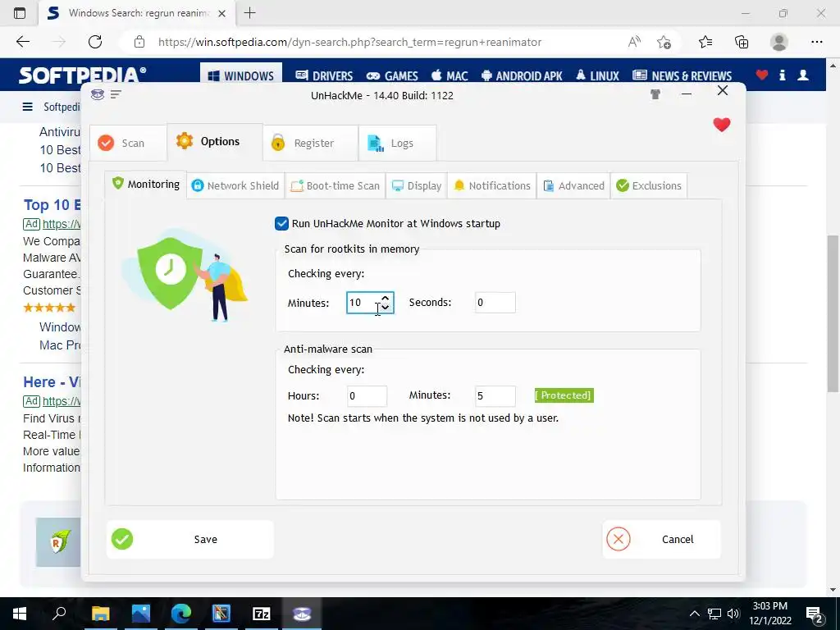Open the Logs tab
The height and width of the screenshot is (630, 840).
point(397,143)
